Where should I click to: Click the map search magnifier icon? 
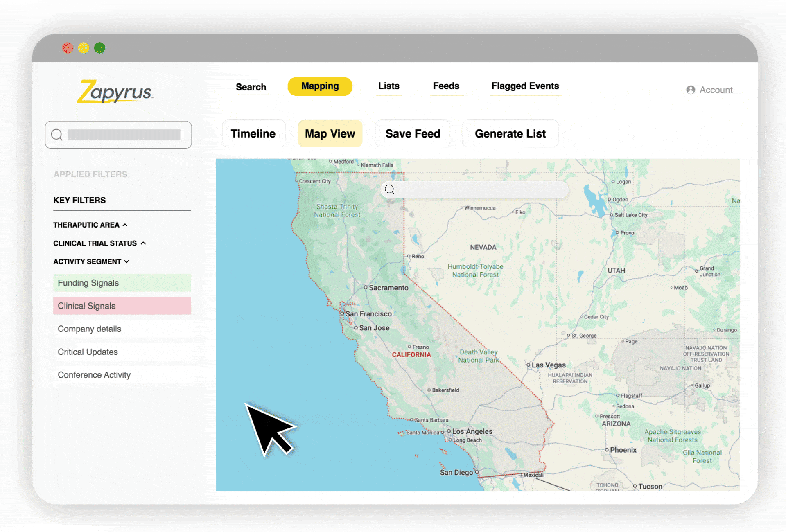(x=390, y=189)
